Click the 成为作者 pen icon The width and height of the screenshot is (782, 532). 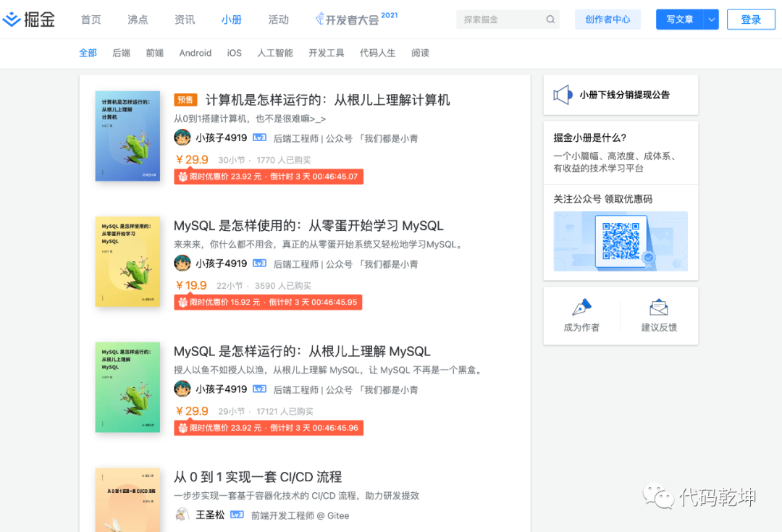pyautogui.click(x=581, y=307)
